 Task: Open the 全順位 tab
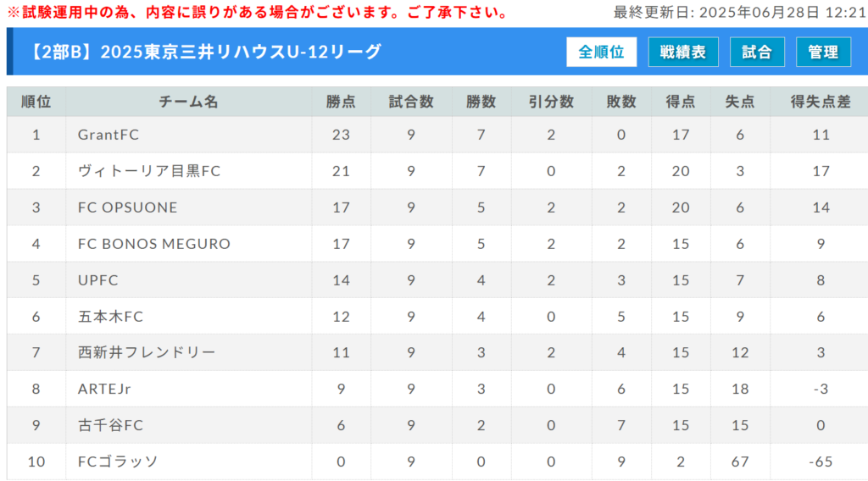(601, 52)
